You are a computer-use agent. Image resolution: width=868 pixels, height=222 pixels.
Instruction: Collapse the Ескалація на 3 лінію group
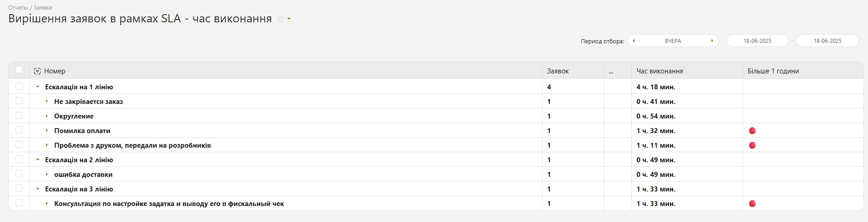click(x=38, y=189)
